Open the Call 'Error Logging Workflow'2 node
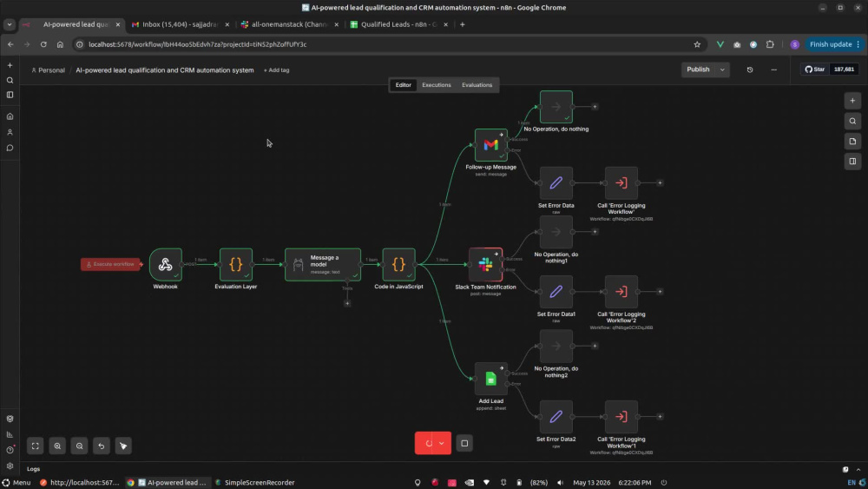 point(621,291)
